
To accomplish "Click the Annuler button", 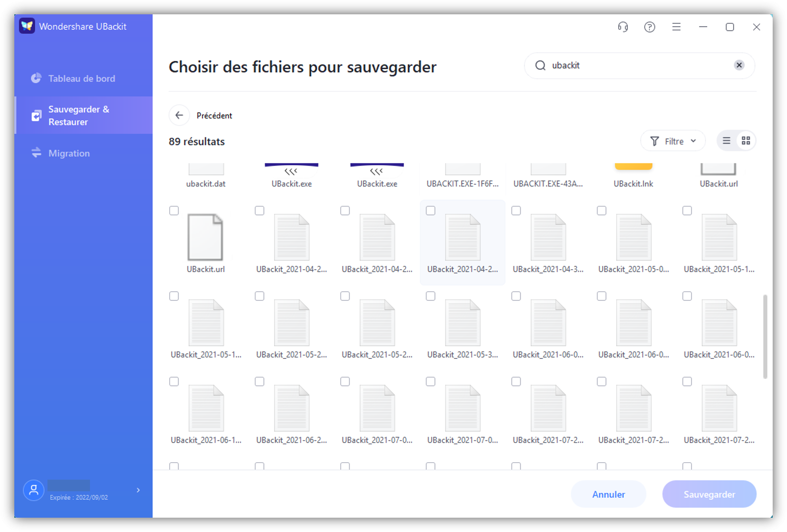I will [608, 494].
